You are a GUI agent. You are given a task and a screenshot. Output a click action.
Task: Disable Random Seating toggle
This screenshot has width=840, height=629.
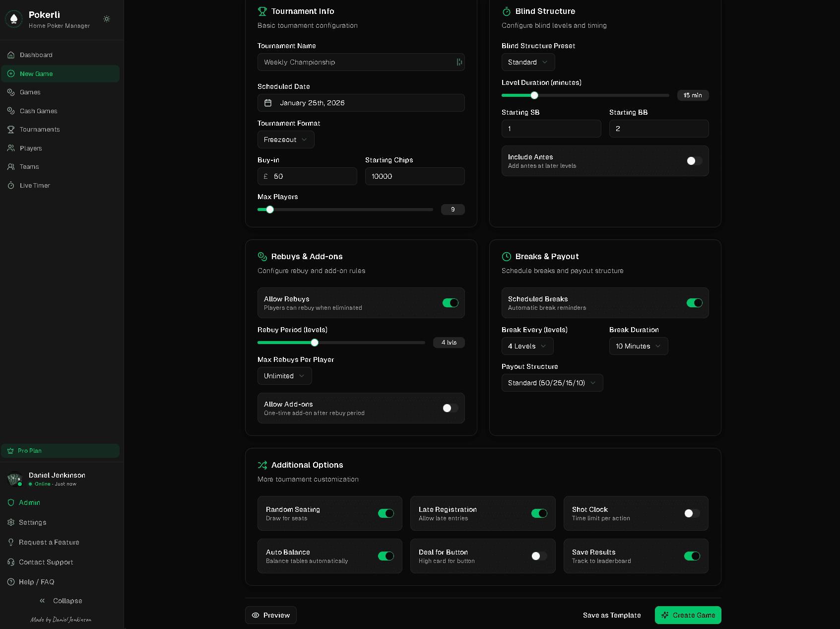coord(386,513)
